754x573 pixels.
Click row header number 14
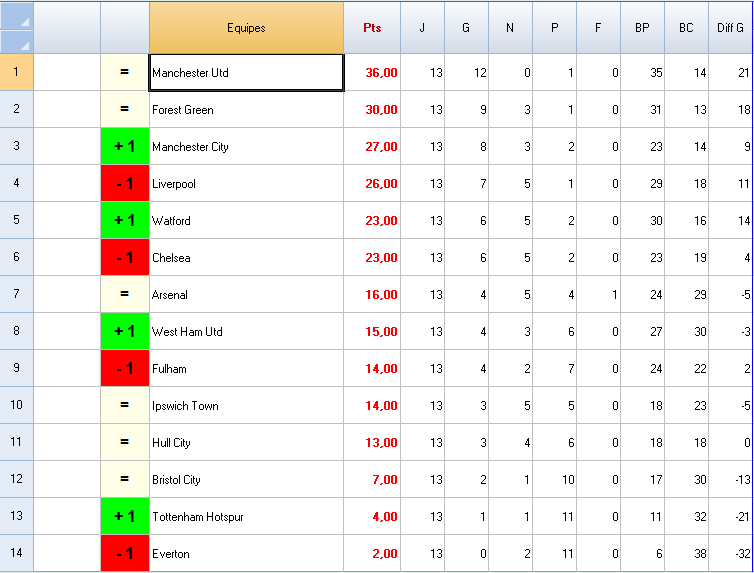pyautogui.click(x=17, y=554)
